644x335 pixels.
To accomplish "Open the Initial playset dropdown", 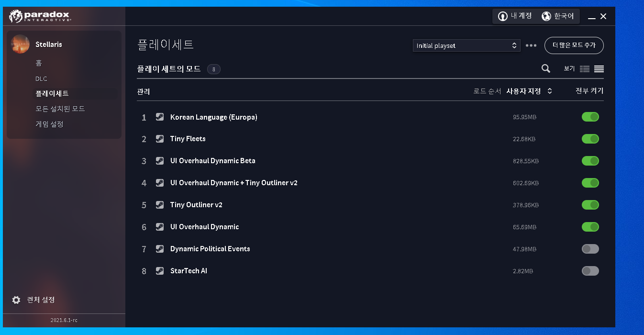I will point(466,45).
